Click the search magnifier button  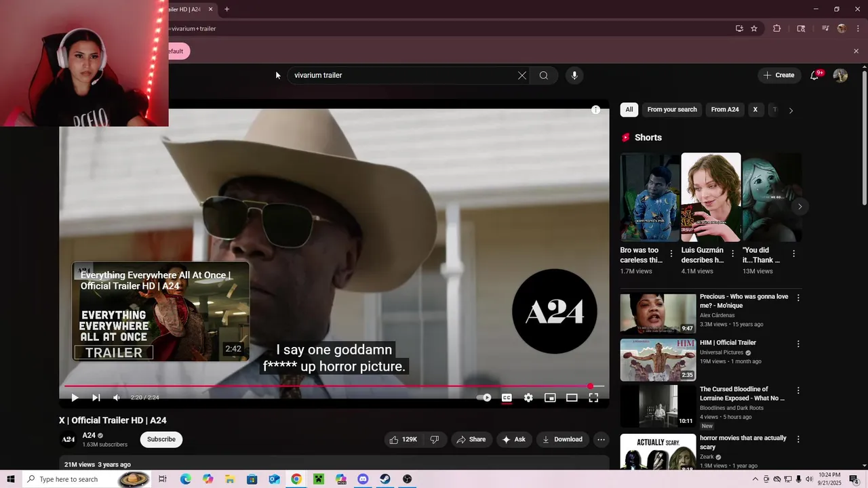pos(544,75)
